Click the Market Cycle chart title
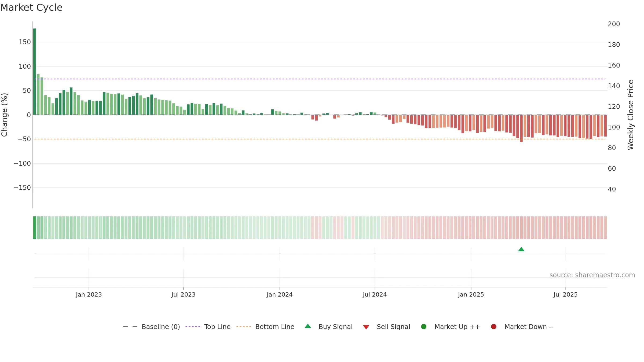 pos(31,8)
